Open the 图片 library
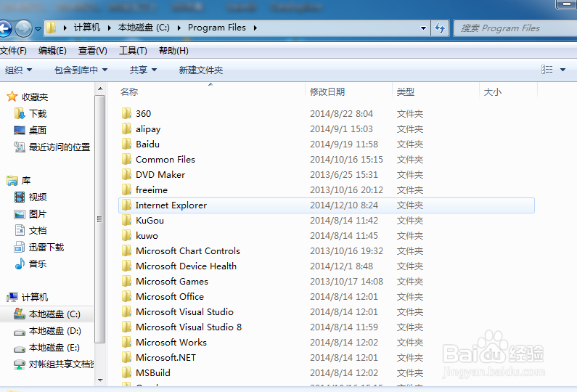Viewport: 577px width, 392px height. pyautogui.click(x=38, y=214)
